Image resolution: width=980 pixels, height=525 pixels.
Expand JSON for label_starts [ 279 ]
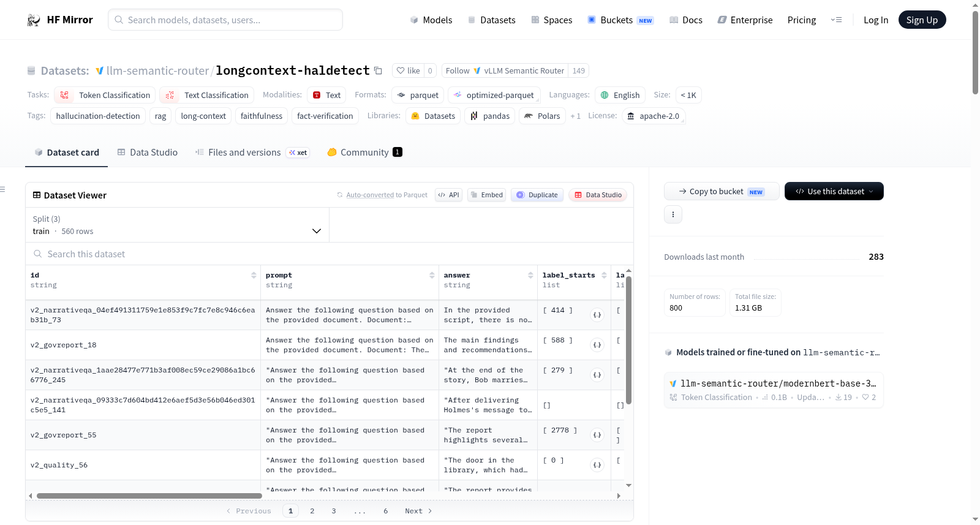(x=597, y=375)
